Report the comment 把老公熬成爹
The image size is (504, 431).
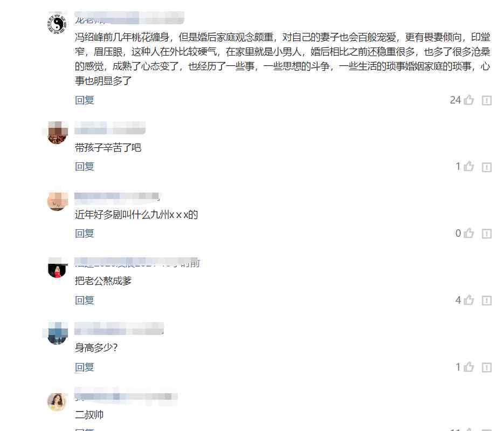[487, 301]
